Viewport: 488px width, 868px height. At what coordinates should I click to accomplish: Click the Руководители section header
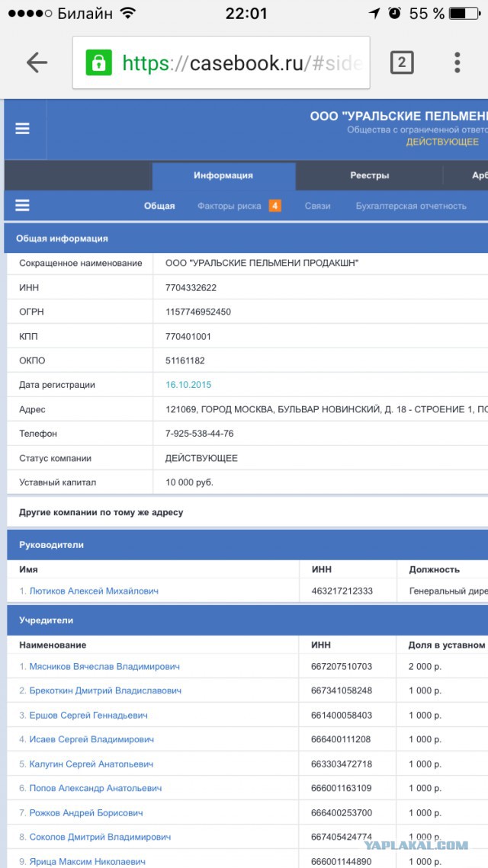click(x=247, y=545)
